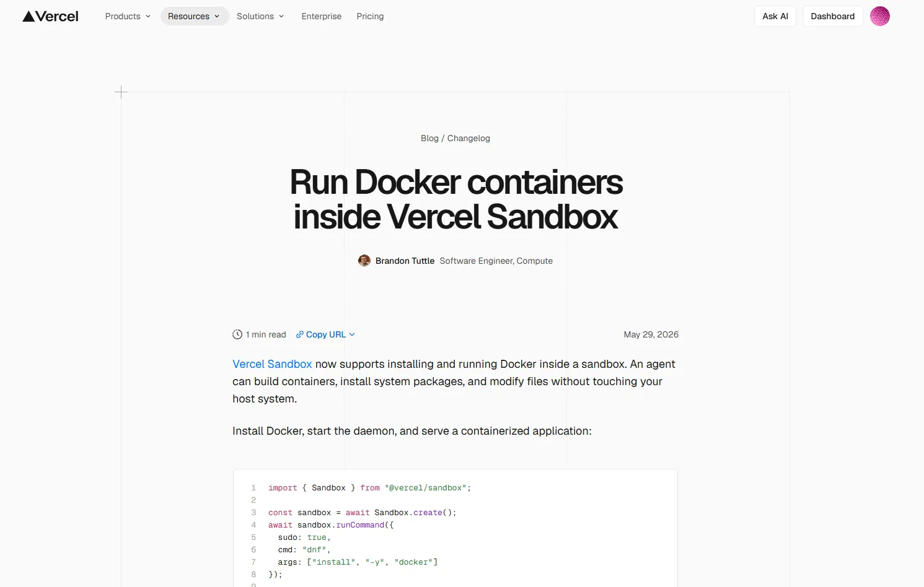Click the code line with args install docker
Image resolution: width=924 pixels, height=587 pixels.
pos(358,562)
